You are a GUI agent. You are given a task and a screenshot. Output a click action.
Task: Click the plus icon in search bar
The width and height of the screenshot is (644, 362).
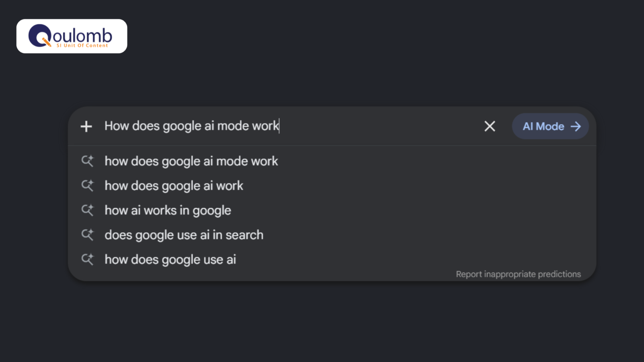click(86, 126)
